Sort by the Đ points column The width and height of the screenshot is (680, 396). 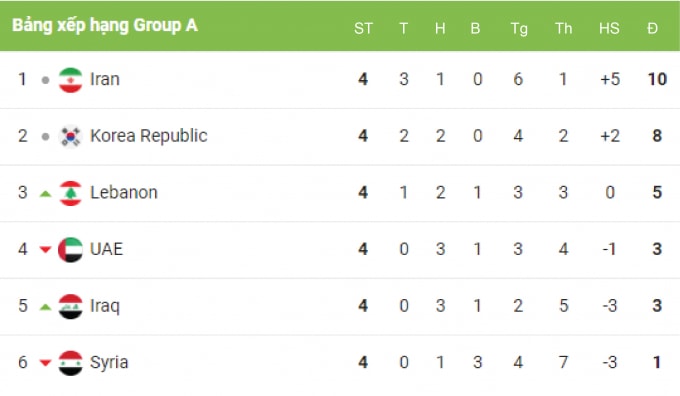[x=652, y=28]
